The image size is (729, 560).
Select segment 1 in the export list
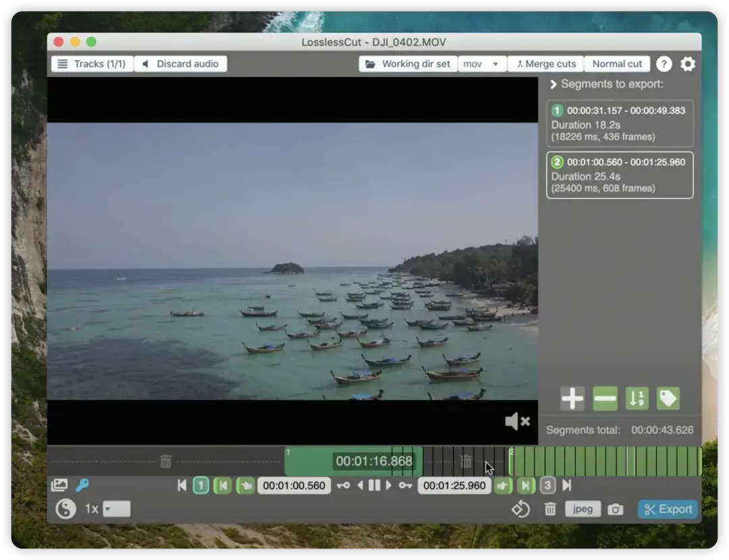click(619, 123)
